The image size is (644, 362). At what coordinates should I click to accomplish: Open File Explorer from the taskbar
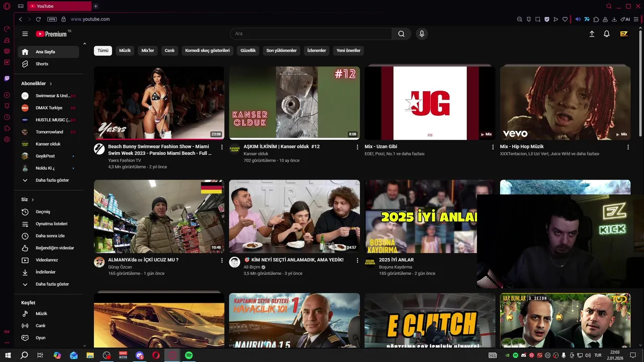point(90,355)
